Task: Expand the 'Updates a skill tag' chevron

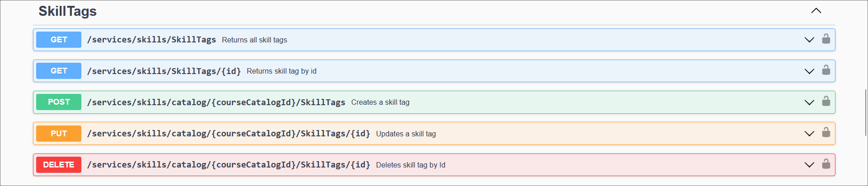Action: [809, 134]
